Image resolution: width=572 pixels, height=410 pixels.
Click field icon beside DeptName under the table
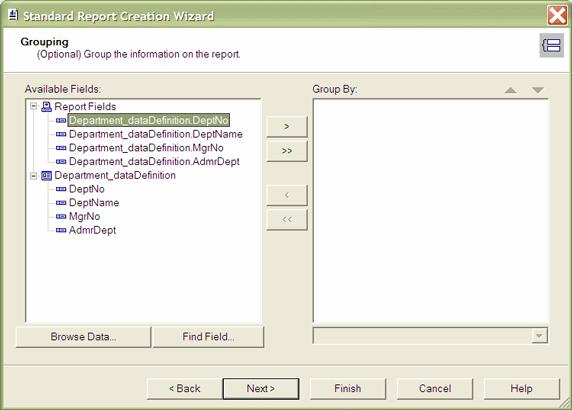click(61, 203)
